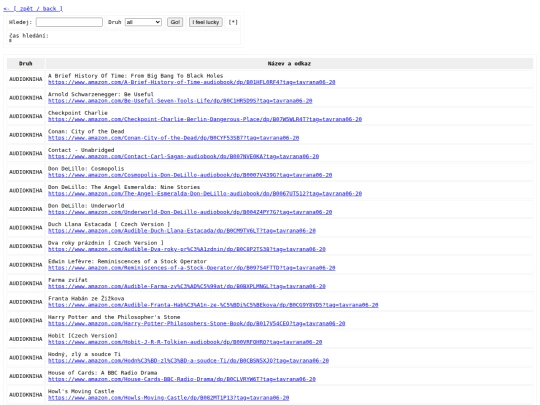540x405 pixels.
Task: Open the A Brief History of Time Amazon link
Action: point(191,82)
